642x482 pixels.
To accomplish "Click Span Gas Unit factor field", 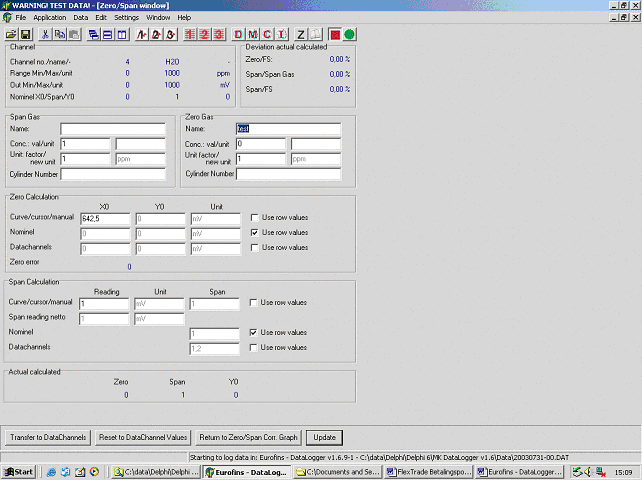I will [86, 159].
